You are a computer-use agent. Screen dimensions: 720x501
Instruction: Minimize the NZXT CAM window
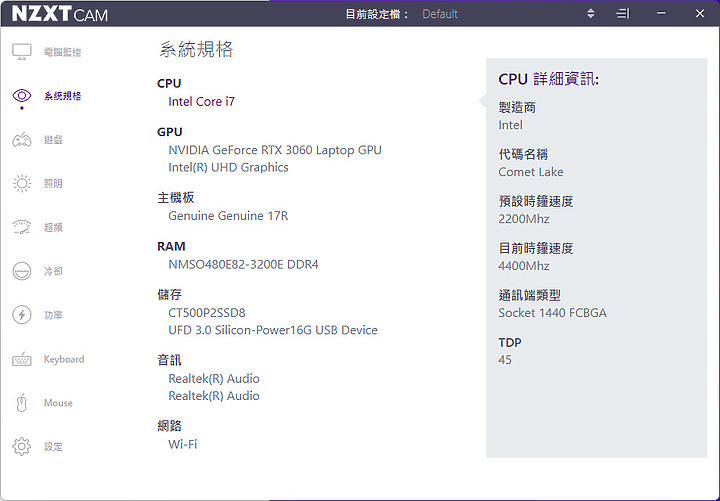(x=661, y=13)
